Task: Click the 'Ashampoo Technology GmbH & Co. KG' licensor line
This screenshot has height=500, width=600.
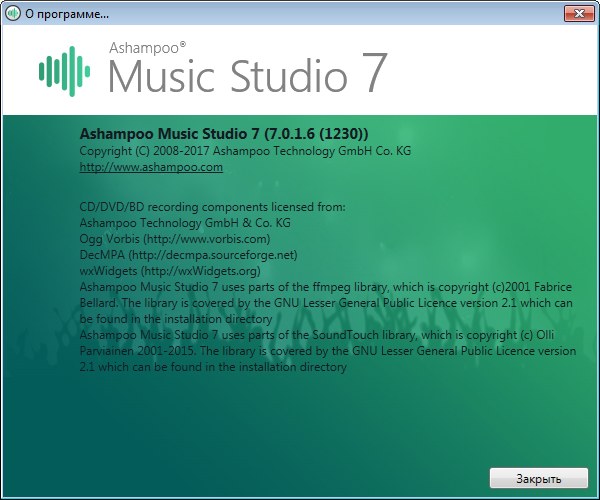Action: [184, 222]
